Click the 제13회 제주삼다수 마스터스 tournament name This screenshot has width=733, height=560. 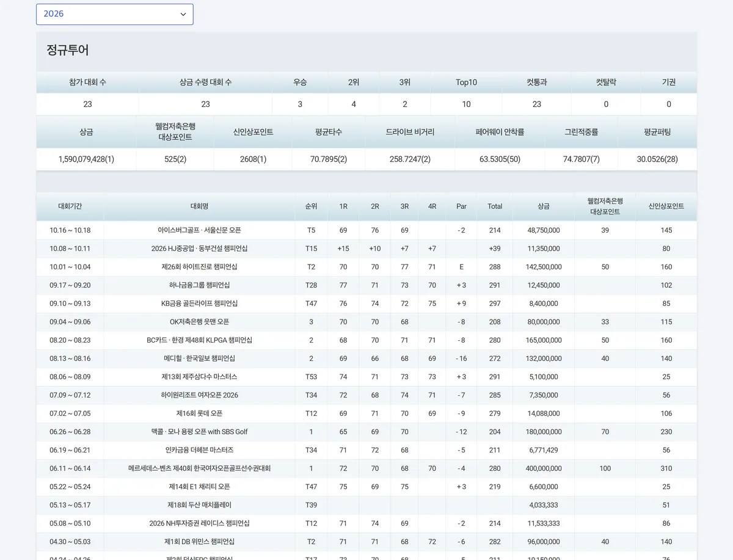pos(199,377)
